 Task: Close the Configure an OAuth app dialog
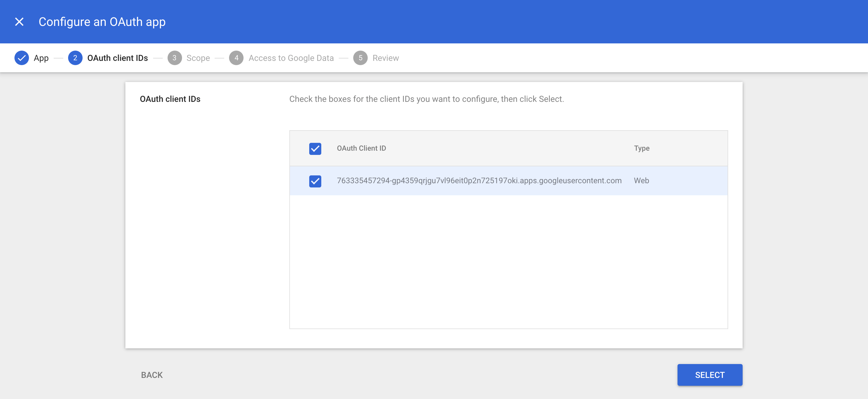(x=19, y=22)
